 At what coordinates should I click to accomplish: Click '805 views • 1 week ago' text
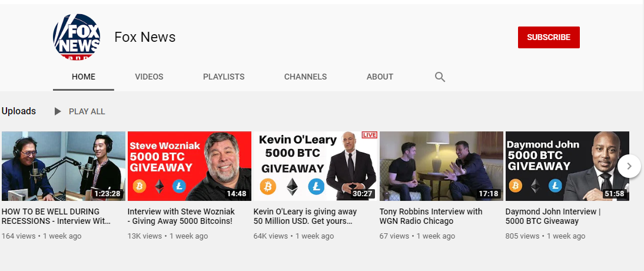(546, 236)
